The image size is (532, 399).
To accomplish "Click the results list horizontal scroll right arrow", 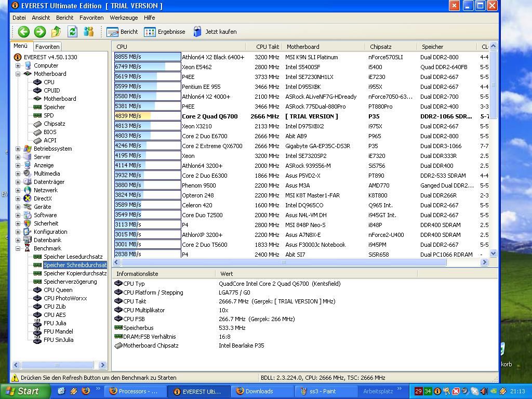I will click(484, 262).
